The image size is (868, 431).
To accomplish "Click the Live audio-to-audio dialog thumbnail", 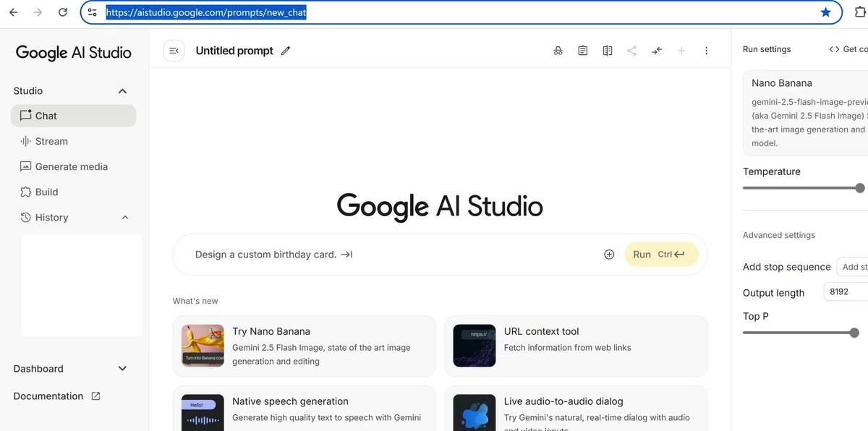I will [x=475, y=412].
